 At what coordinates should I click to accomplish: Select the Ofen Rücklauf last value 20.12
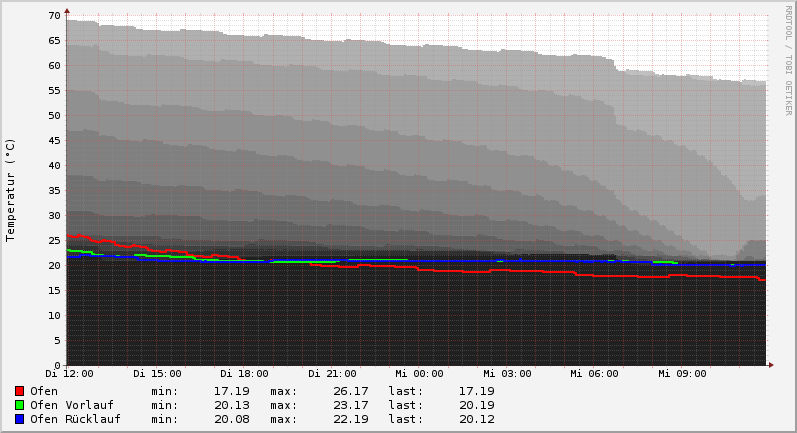(x=476, y=419)
